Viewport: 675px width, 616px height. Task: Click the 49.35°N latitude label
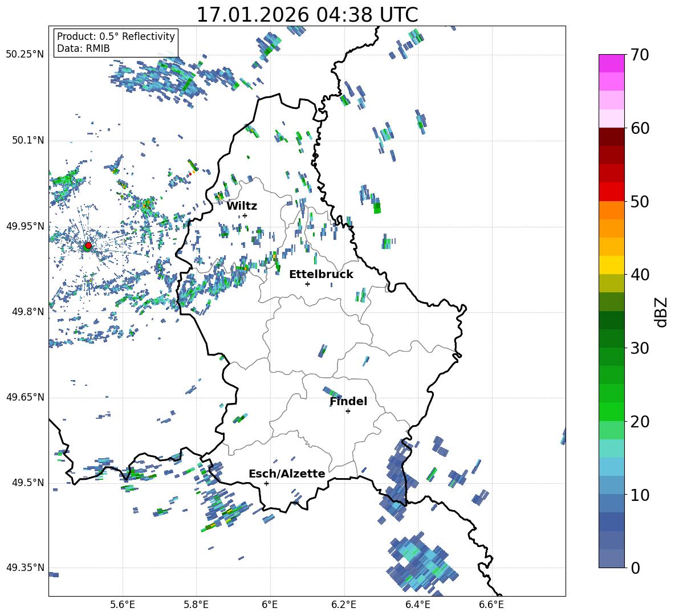pos(25,568)
